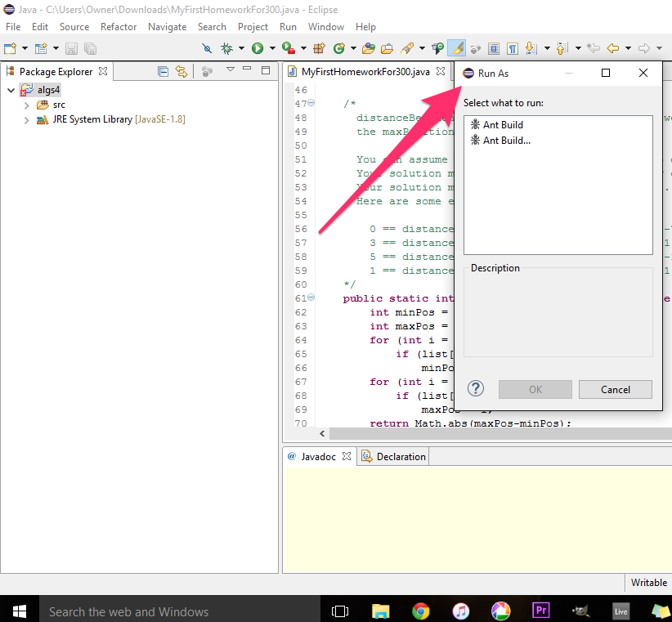Open the Project menu
The height and width of the screenshot is (622, 672).
(253, 27)
